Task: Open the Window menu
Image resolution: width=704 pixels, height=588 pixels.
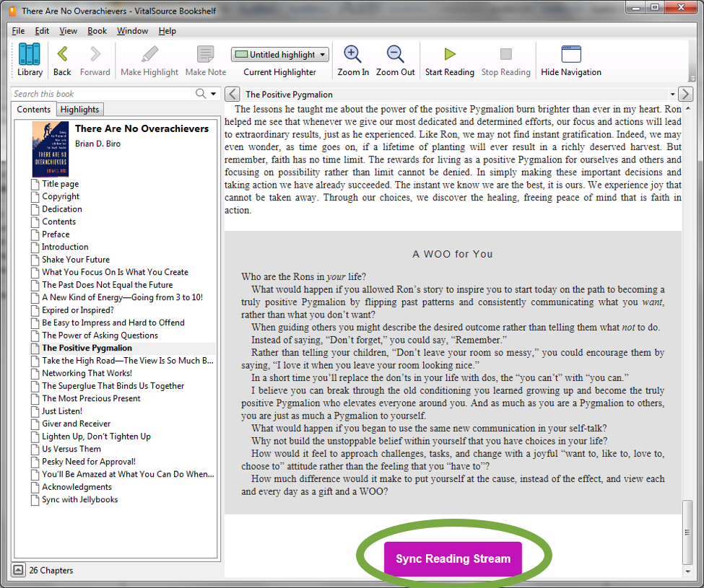Action: point(132,31)
